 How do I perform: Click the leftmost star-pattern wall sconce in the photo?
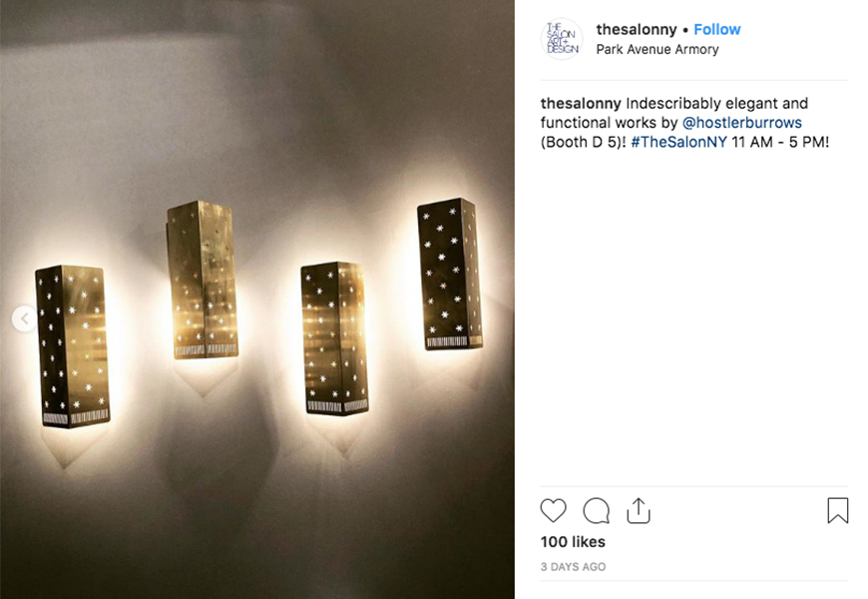72,346
